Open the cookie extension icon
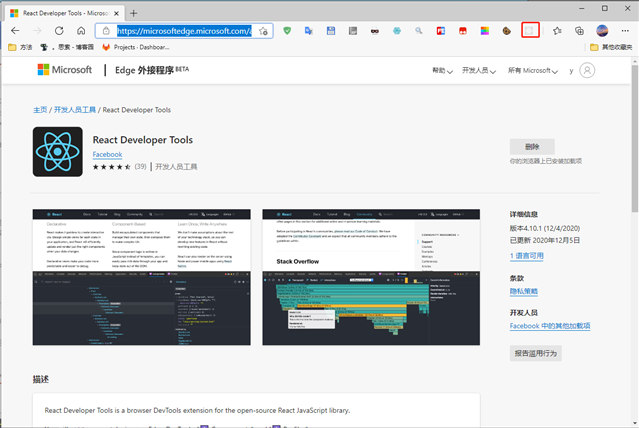This screenshot has height=428, width=639. click(507, 31)
